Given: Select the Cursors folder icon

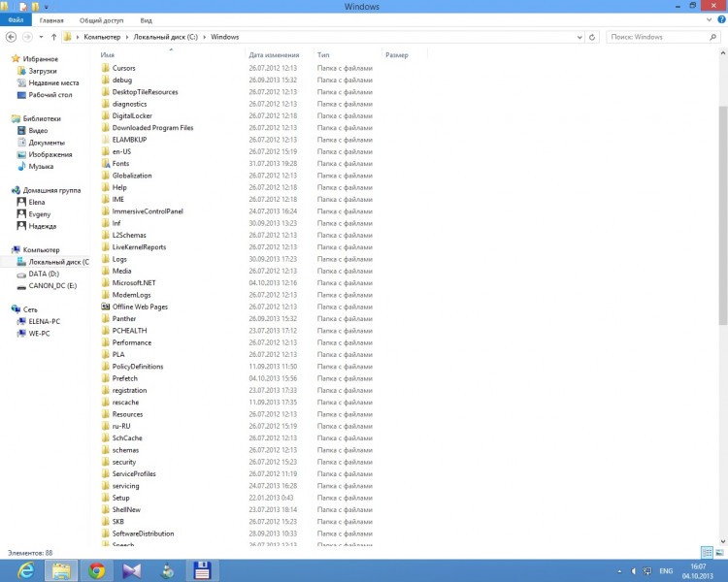Looking at the screenshot, I should 106,68.
